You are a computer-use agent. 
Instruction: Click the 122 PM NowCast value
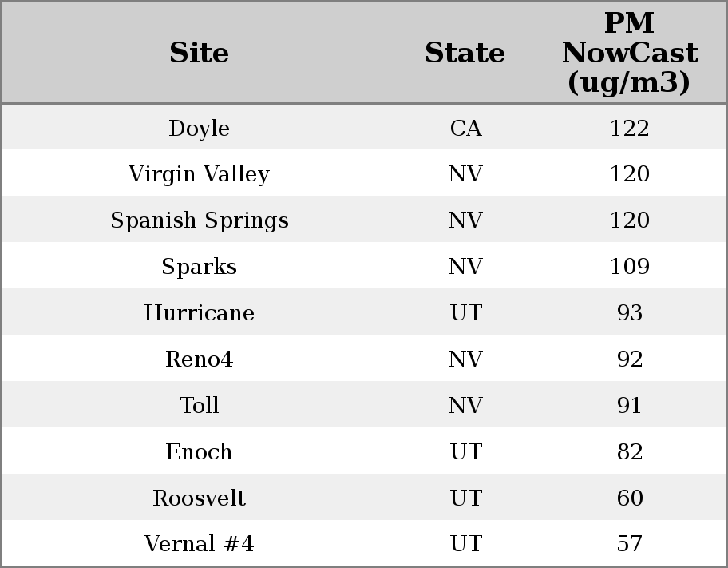629,129
